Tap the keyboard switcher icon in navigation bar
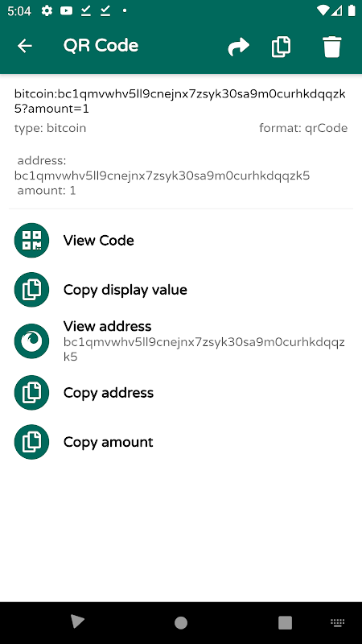The height and width of the screenshot is (644, 362). (337, 623)
